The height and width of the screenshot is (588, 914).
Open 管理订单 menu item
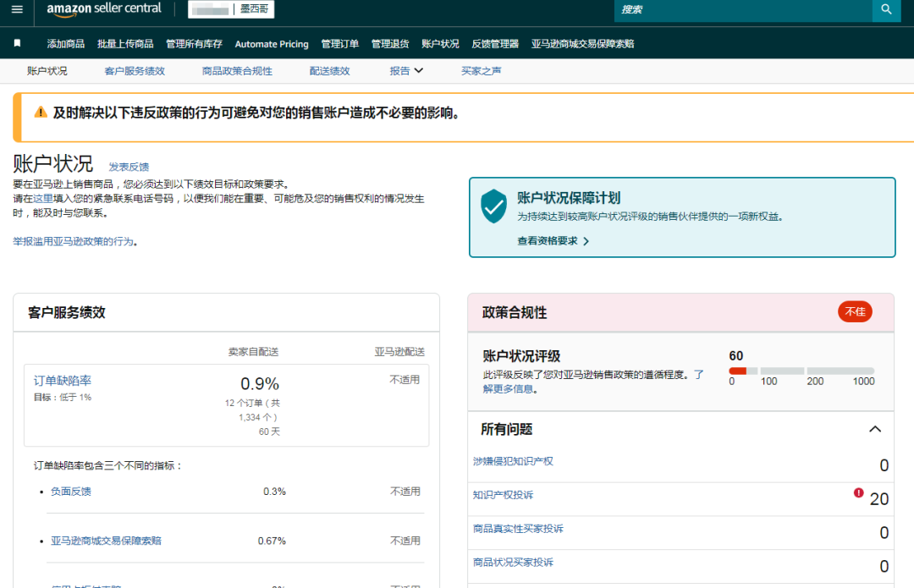point(340,44)
